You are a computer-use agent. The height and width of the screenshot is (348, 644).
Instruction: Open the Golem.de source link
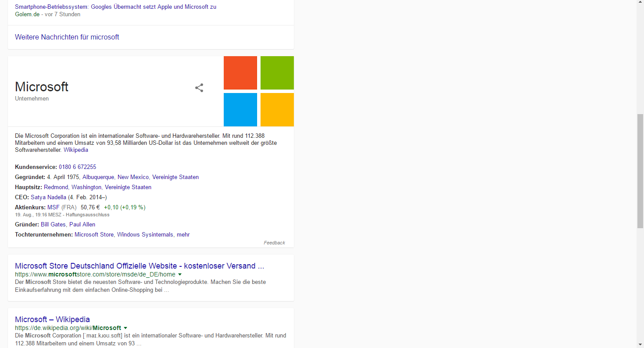coord(27,14)
